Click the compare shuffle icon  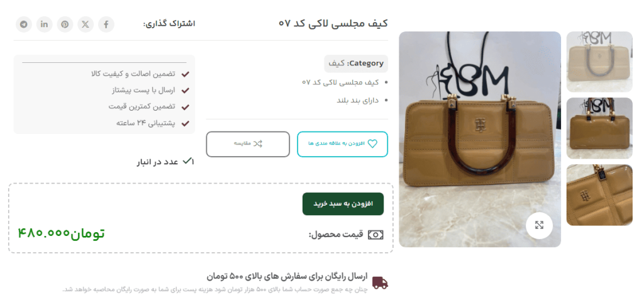click(257, 144)
